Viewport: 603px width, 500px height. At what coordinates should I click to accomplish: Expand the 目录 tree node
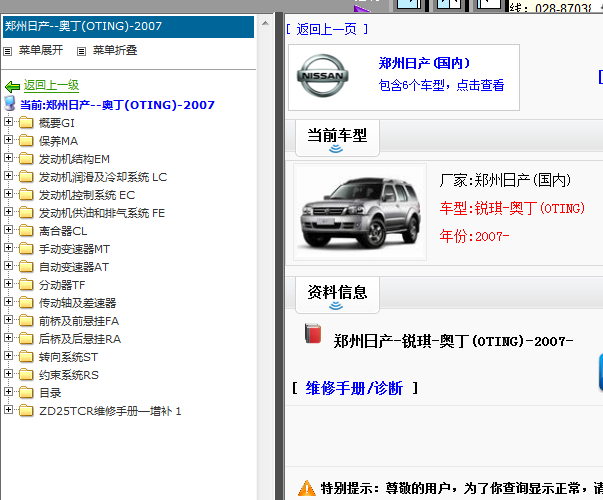coord(8,392)
